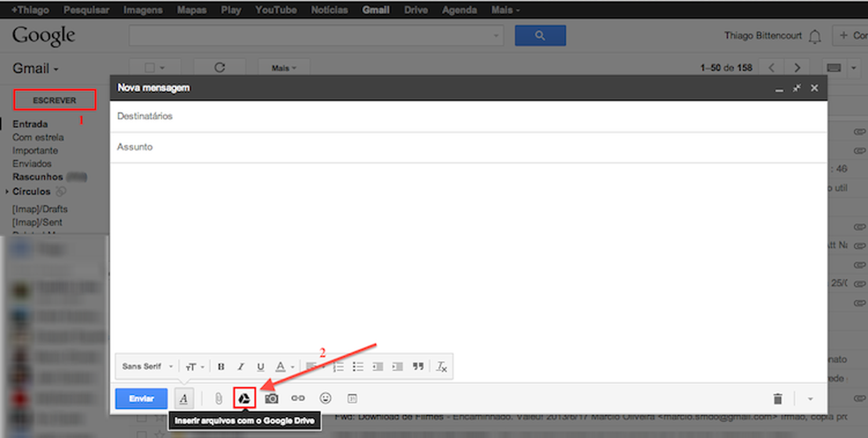Screen dimensions: 868x438
Task: Open Agenda in the top bar
Action: (x=460, y=10)
